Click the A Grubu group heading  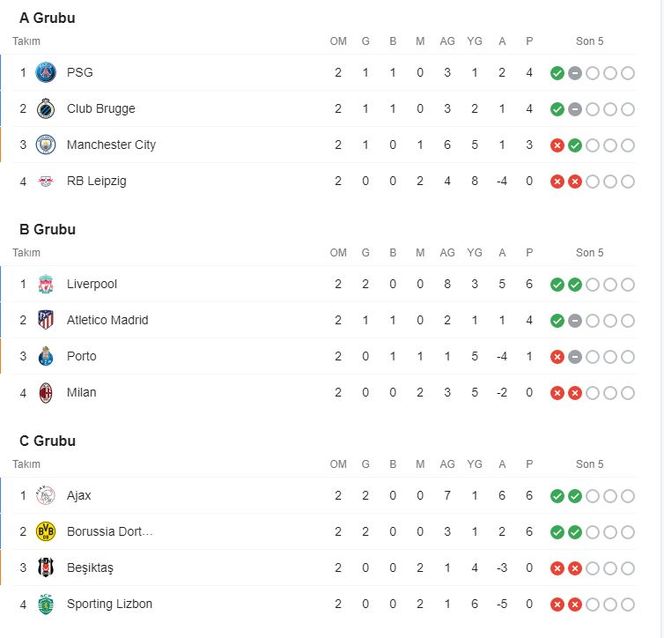(47, 18)
